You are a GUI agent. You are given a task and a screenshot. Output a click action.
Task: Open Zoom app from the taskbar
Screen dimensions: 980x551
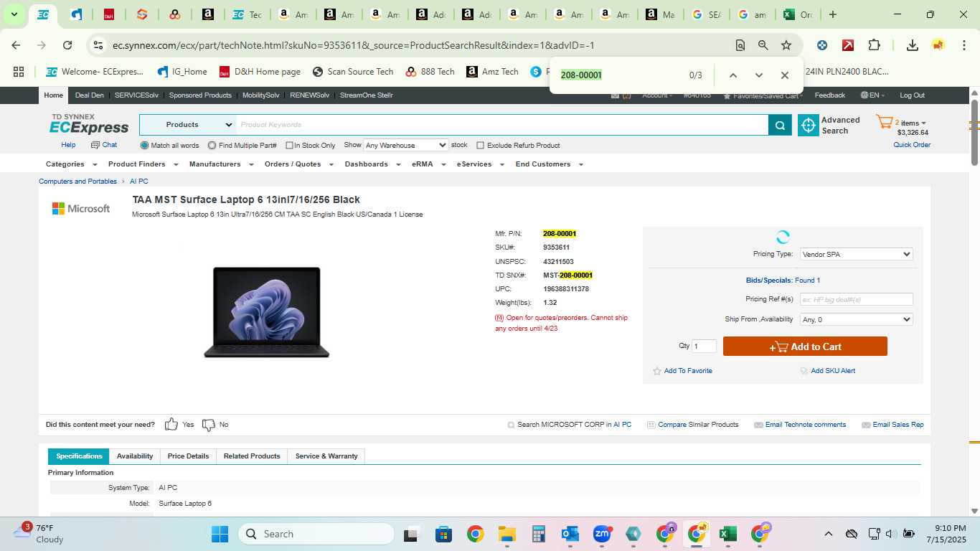pos(602,534)
